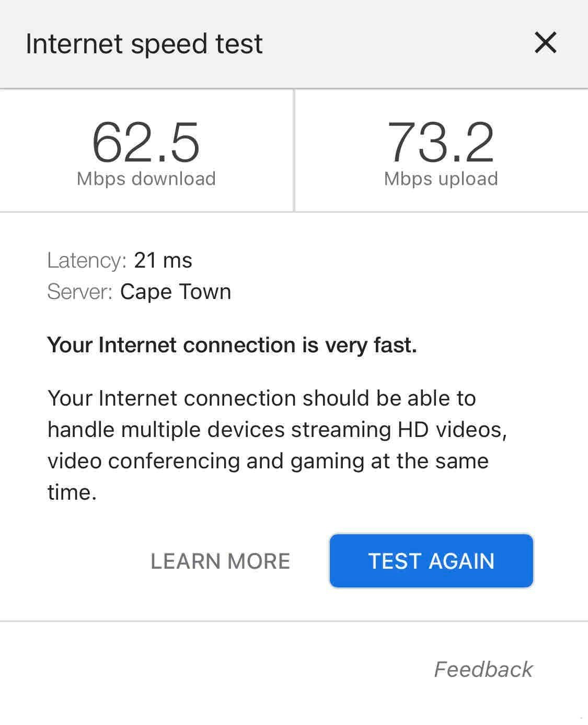Open the Feedback link
Image resolution: width=588 pixels, height=725 pixels.
point(483,669)
